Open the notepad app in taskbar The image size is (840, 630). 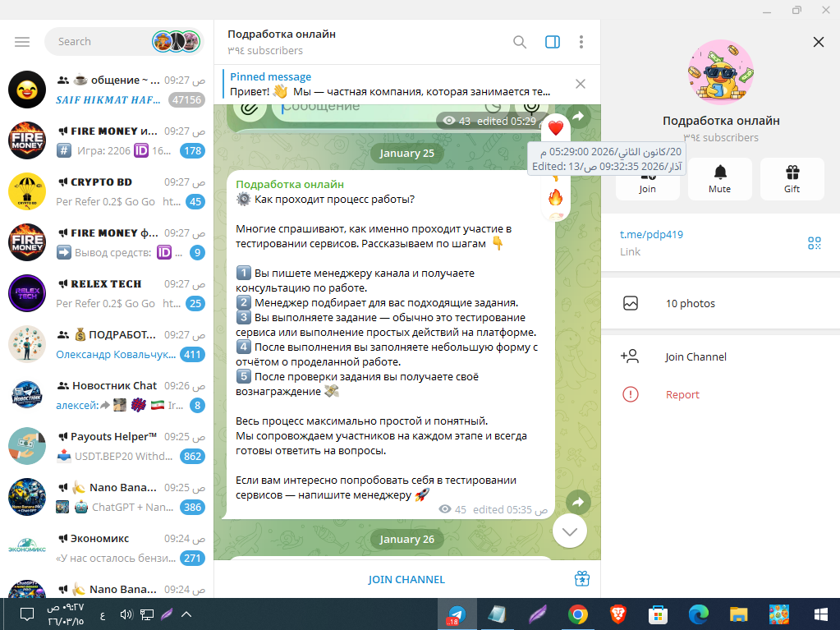[x=497, y=614]
